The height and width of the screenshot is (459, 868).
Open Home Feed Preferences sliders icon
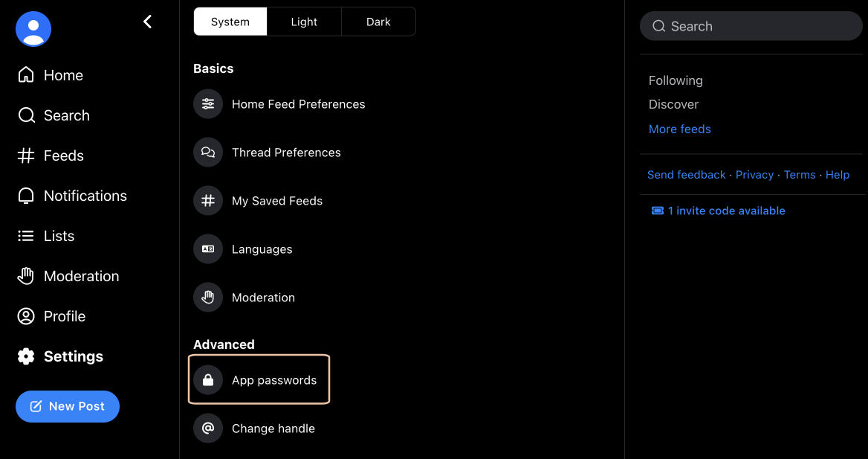click(208, 104)
